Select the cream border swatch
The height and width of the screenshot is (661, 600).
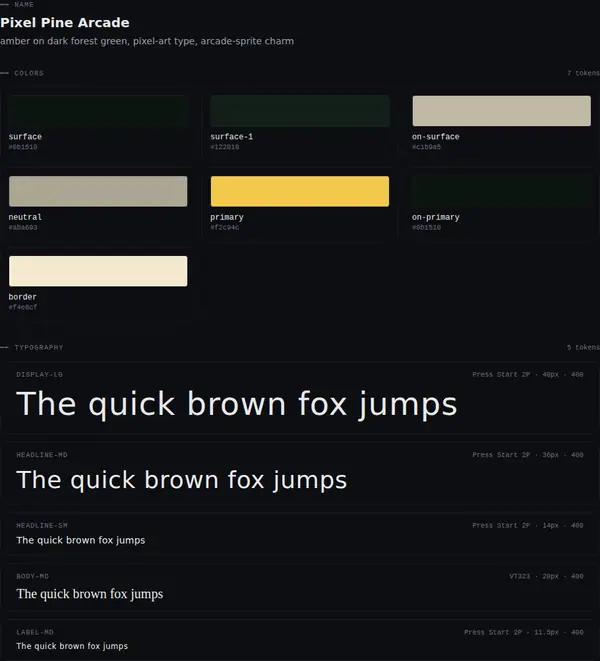[98, 271]
